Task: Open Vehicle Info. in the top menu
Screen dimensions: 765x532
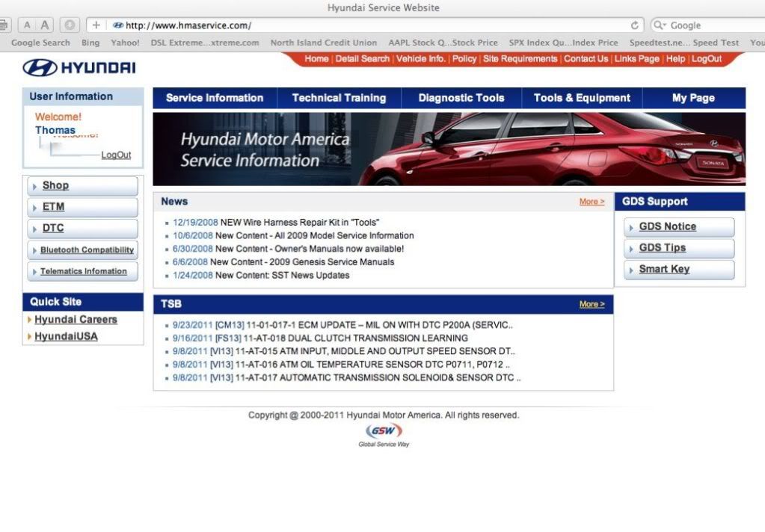Action: [x=420, y=59]
